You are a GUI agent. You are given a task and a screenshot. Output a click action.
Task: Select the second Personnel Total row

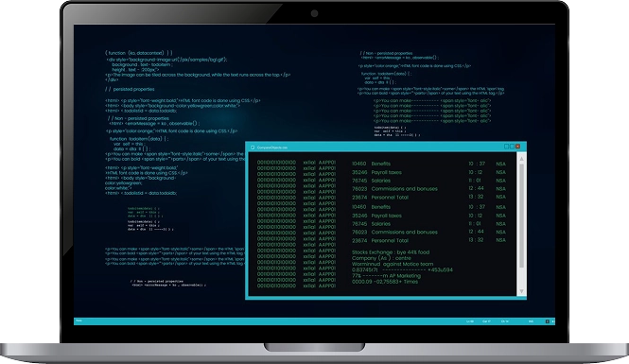coord(428,240)
